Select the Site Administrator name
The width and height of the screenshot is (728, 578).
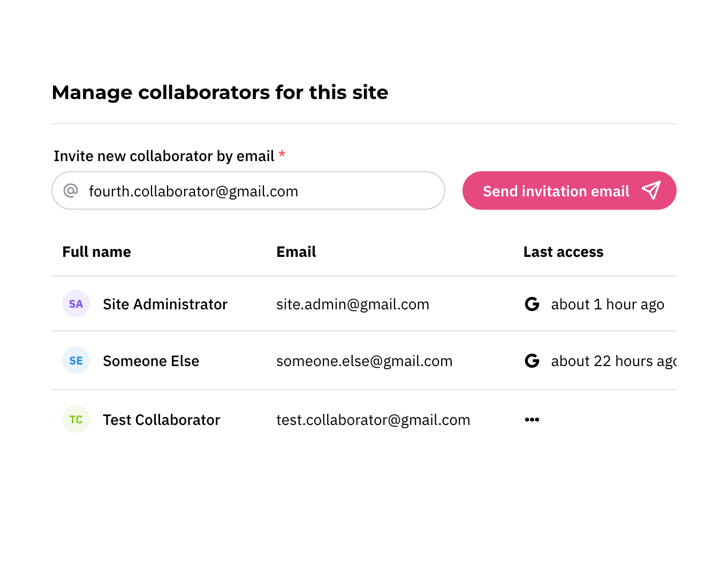(x=165, y=305)
